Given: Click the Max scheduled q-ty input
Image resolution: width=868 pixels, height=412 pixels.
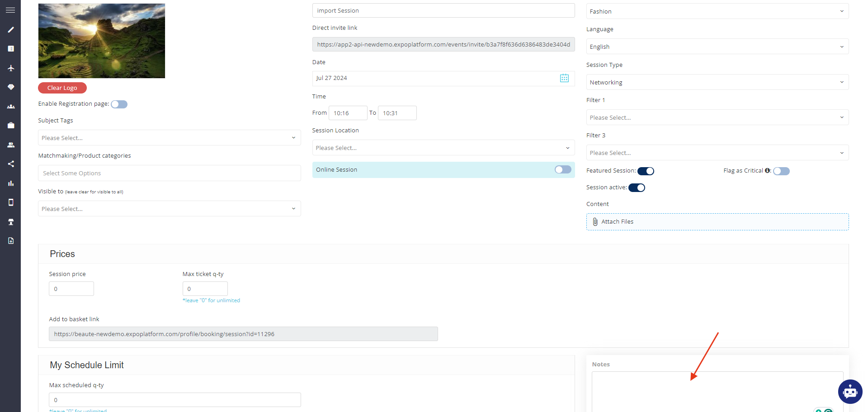Looking at the screenshot, I should pos(175,400).
